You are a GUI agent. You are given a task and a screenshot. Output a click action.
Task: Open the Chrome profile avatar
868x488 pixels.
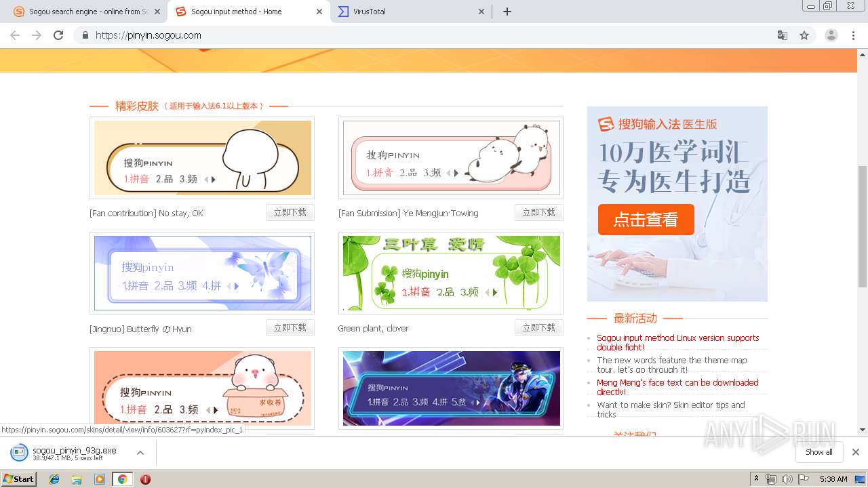(831, 35)
